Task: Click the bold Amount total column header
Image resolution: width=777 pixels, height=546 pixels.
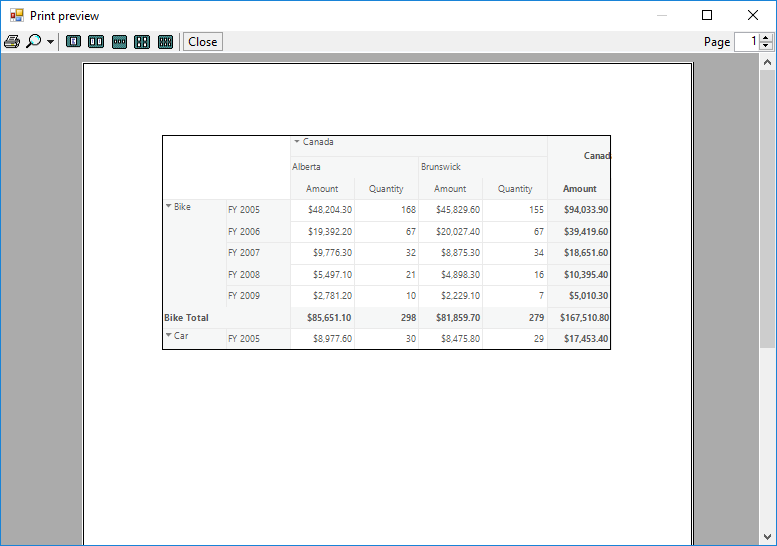Action: coord(580,189)
